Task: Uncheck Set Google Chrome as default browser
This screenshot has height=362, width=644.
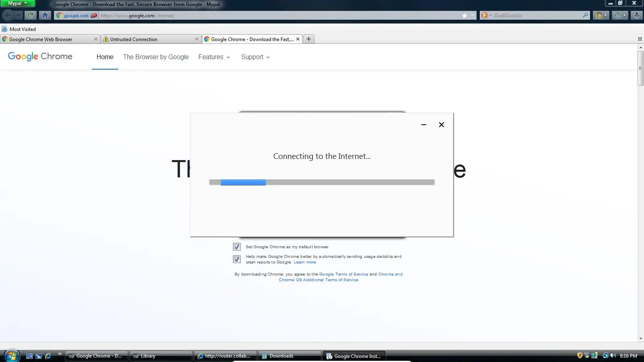Action: [x=237, y=247]
